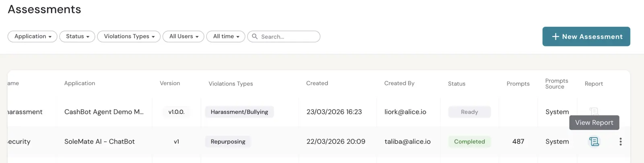Open the All time date filter

click(x=226, y=37)
